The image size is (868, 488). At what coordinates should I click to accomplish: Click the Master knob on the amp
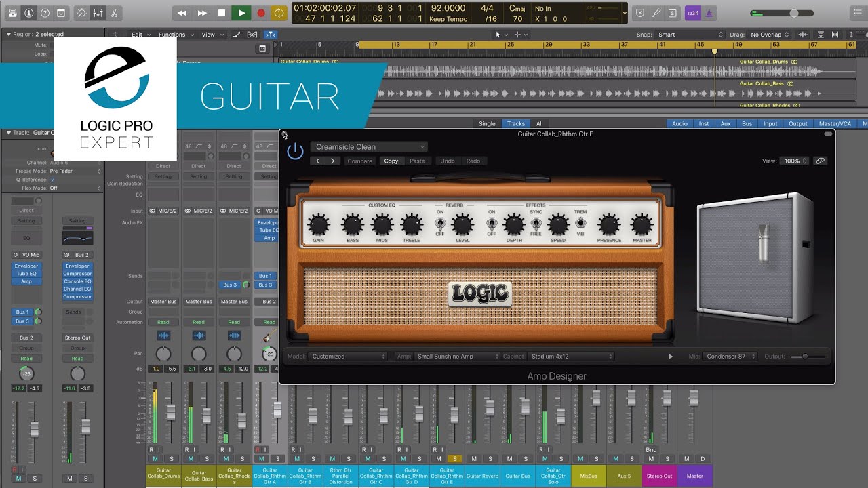click(x=642, y=224)
